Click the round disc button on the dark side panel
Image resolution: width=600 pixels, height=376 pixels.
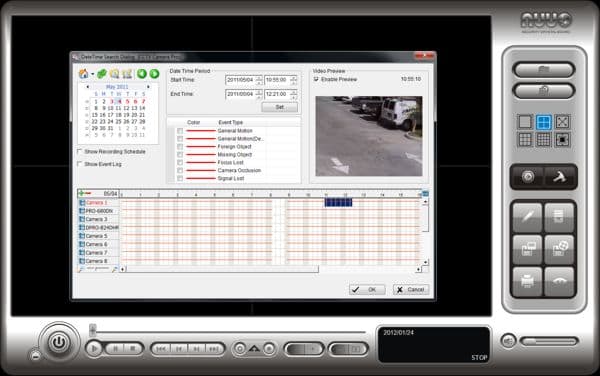coord(528,177)
